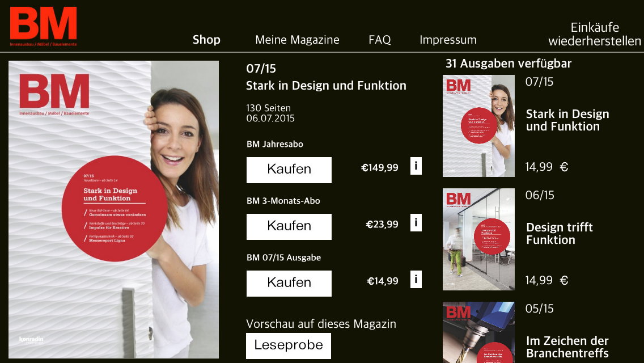The width and height of the screenshot is (644, 363).
Task: Open the FAQ page
Action: point(379,40)
